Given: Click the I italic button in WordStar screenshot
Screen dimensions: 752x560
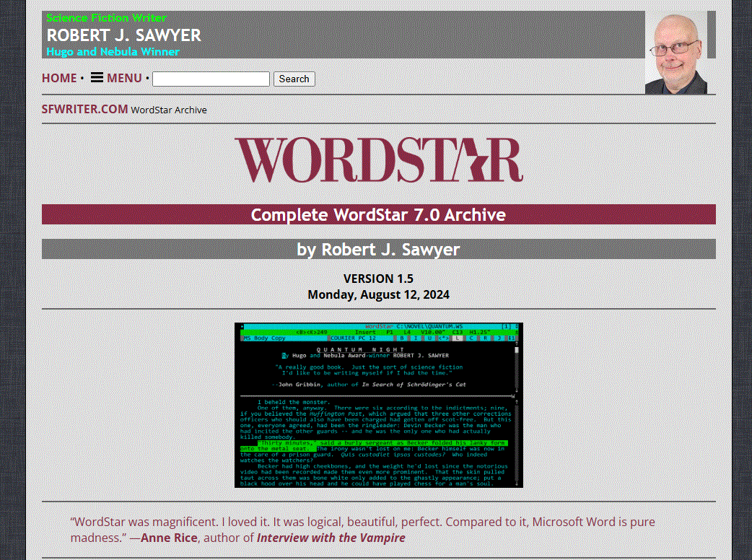Looking at the screenshot, I should pos(416,338).
